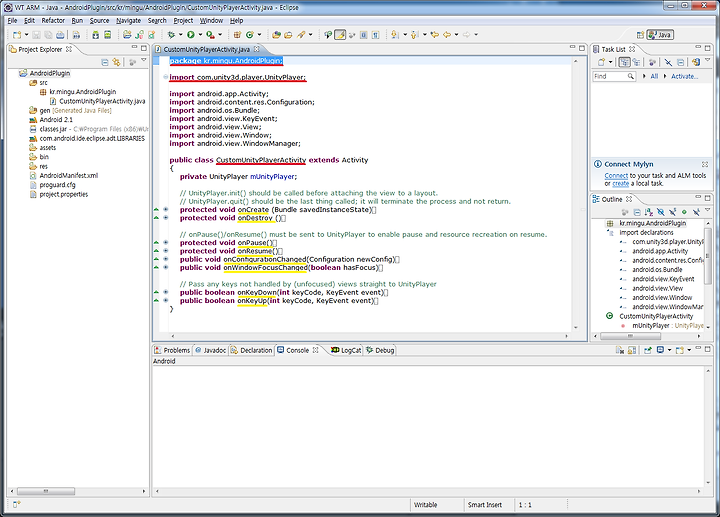Image resolution: width=720 pixels, height=517 pixels.
Task: Switch to the LogCat tab
Action: pos(346,350)
